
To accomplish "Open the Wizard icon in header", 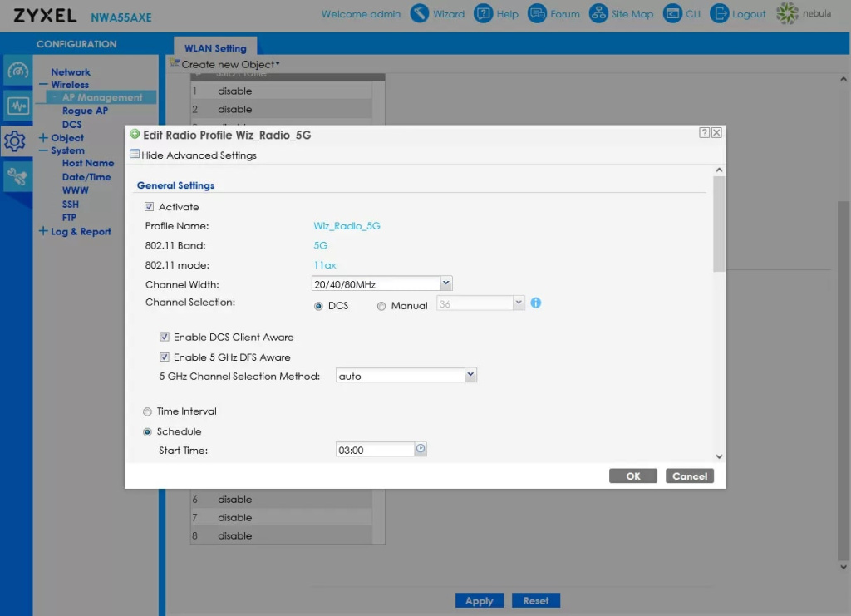I will (x=420, y=14).
